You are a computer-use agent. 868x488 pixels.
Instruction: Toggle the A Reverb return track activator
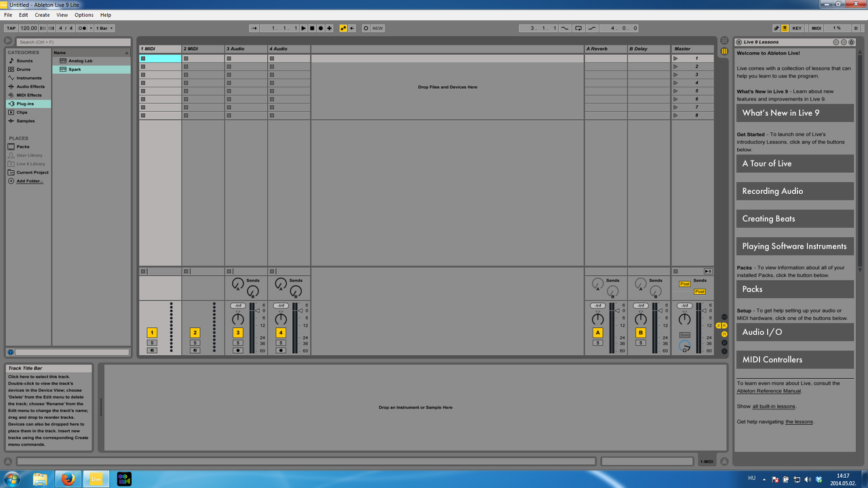pos(597,333)
